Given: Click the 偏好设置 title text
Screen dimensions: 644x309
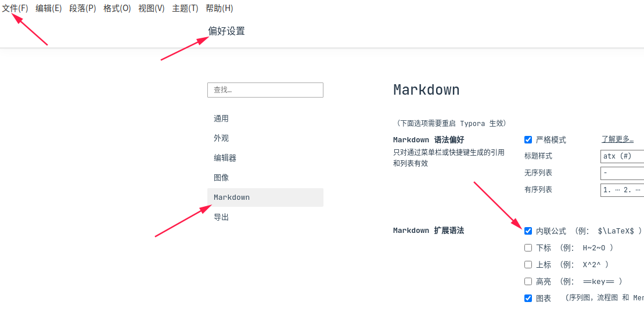Looking at the screenshot, I should pyautogui.click(x=226, y=31).
